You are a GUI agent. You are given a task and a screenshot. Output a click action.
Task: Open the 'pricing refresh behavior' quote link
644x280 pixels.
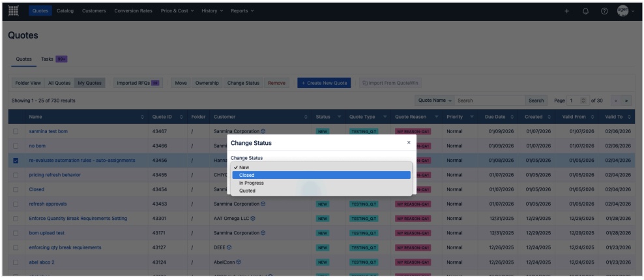point(55,175)
